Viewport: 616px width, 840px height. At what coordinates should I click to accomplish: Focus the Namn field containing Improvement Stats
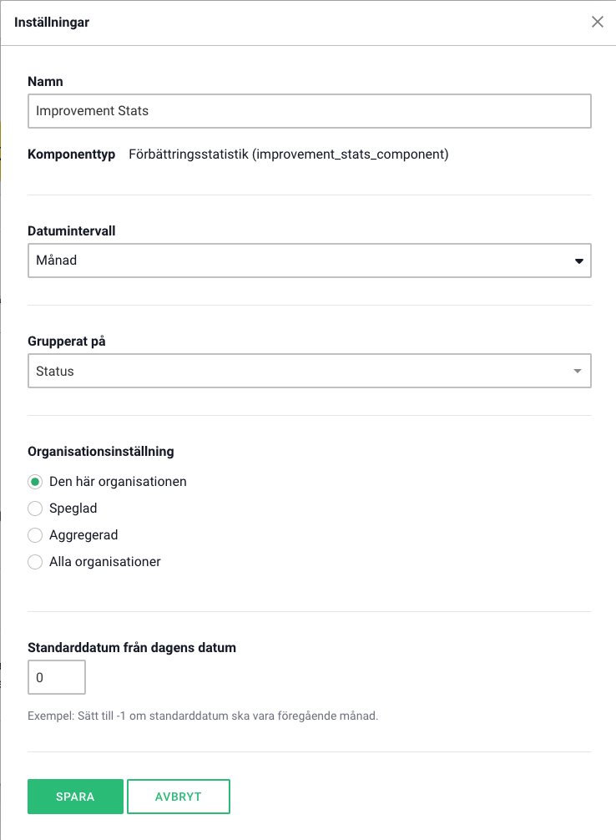coord(309,110)
